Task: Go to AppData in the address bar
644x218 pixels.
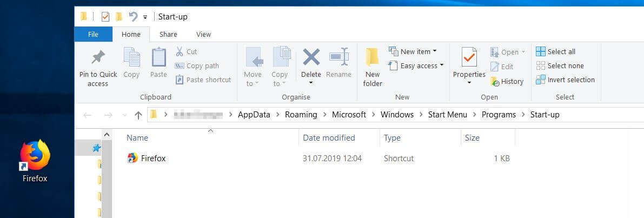Action: click(254, 115)
